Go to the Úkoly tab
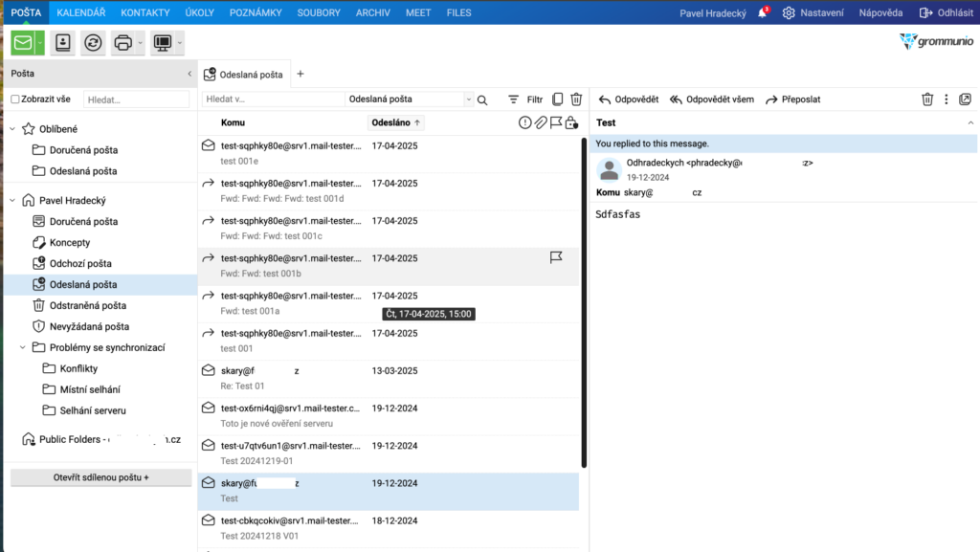 coord(199,12)
